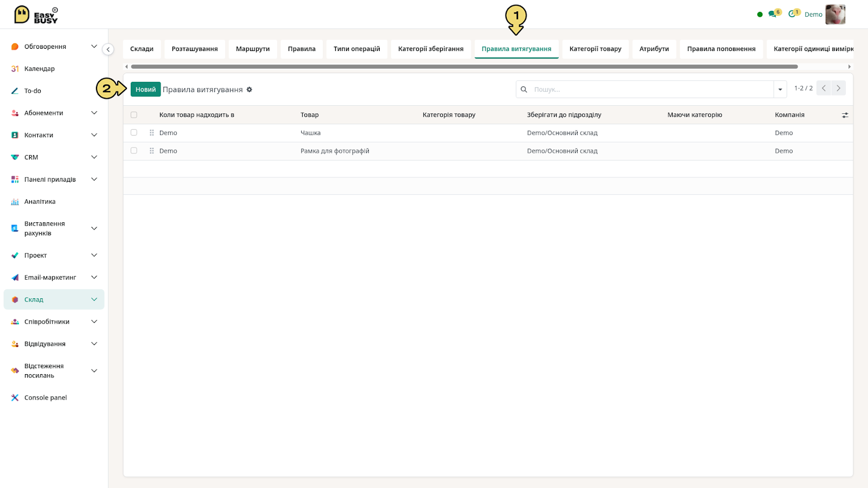Click the right arrow of tab scrollbar
The height and width of the screenshot is (488, 868).
pyautogui.click(x=849, y=67)
